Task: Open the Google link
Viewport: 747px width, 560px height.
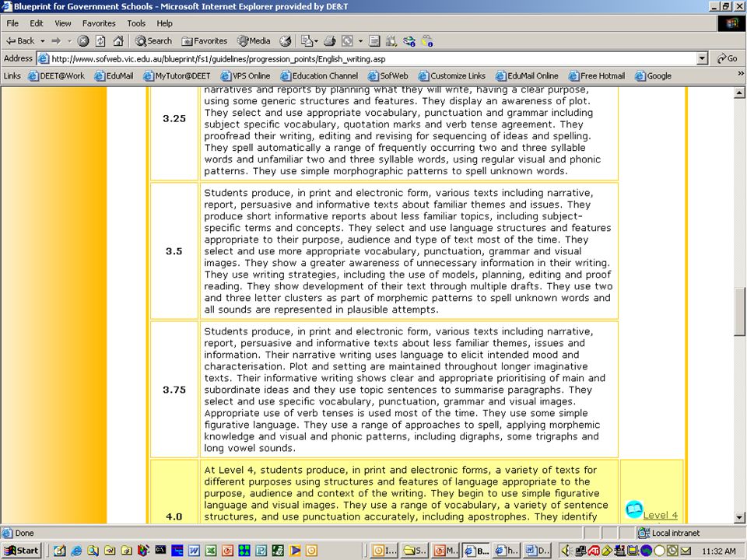Action: pyautogui.click(x=653, y=75)
